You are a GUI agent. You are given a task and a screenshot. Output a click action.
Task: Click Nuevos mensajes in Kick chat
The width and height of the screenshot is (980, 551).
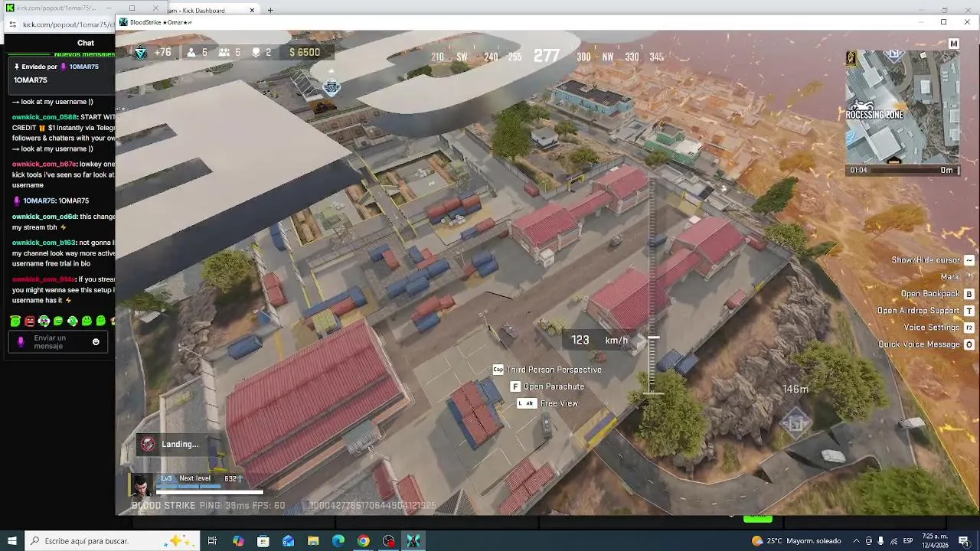(83, 54)
